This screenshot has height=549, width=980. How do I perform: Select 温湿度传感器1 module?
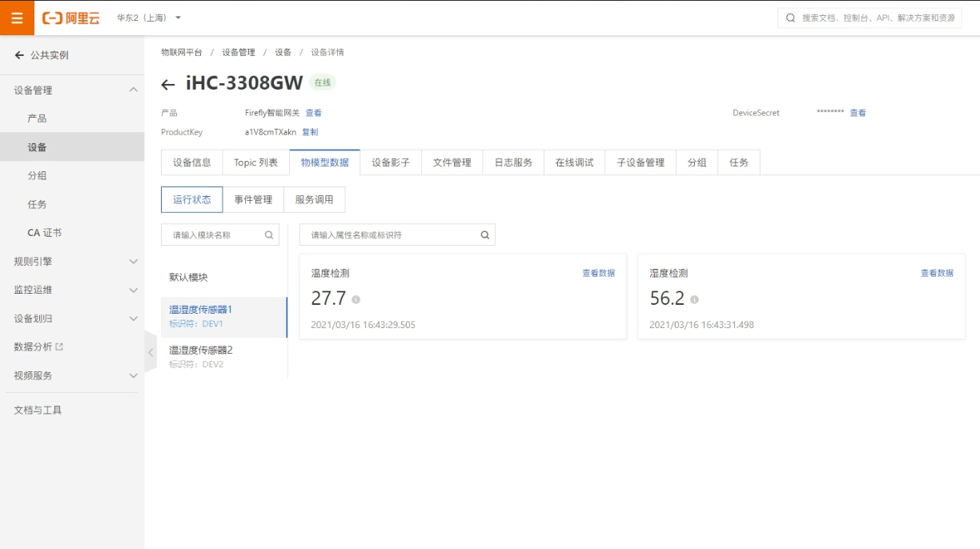coord(224,317)
